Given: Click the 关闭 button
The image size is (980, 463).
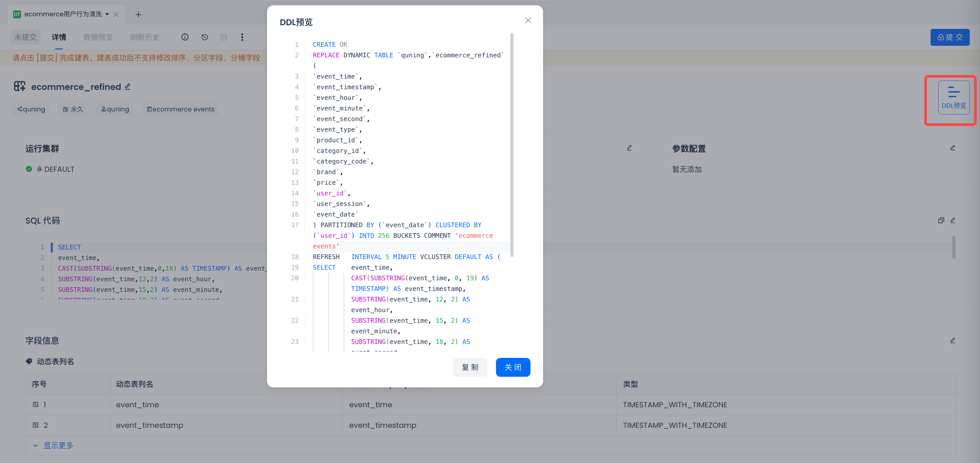Looking at the screenshot, I should coord(513,367).
